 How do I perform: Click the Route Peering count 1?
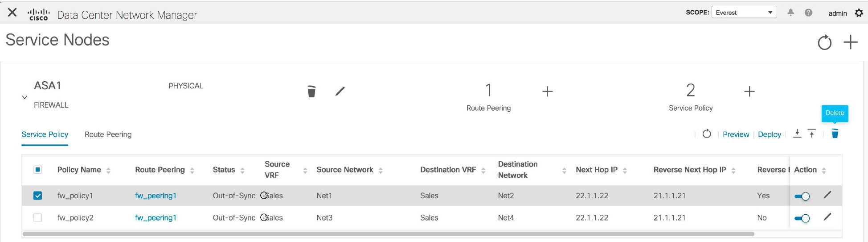[488, 90]
